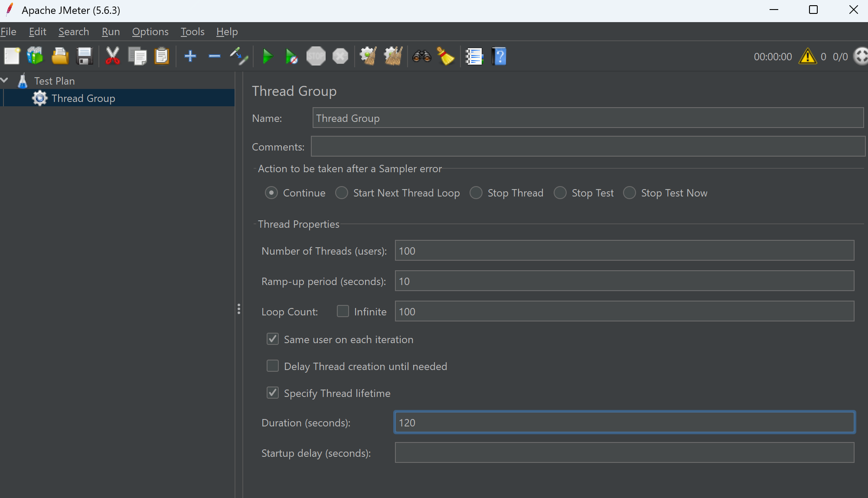The image size is (868, 498).
Task: Select the Stop Test Now radio button
Action: 630,193
